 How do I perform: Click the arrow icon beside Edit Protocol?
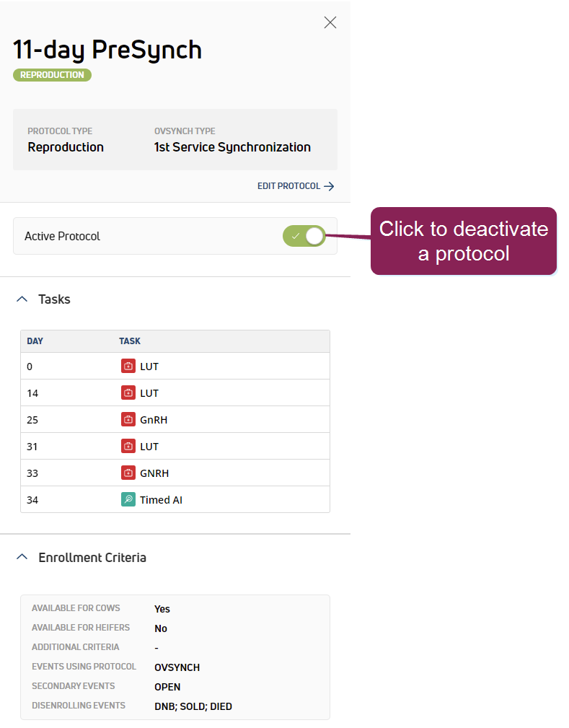click(x=329, y=186)
